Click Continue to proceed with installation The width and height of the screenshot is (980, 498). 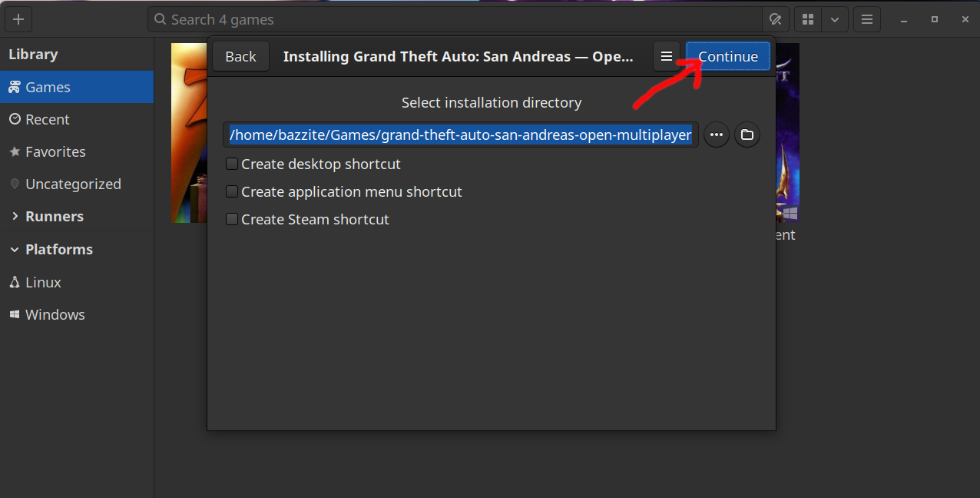[727, 56]
